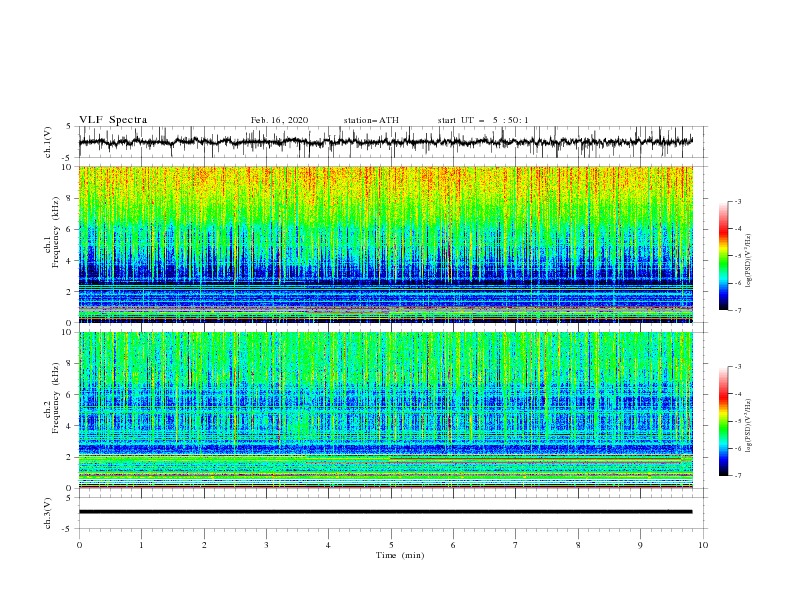
Task: Click the "VLF Spectra" plot title
Action: click(x=113, y=120)
